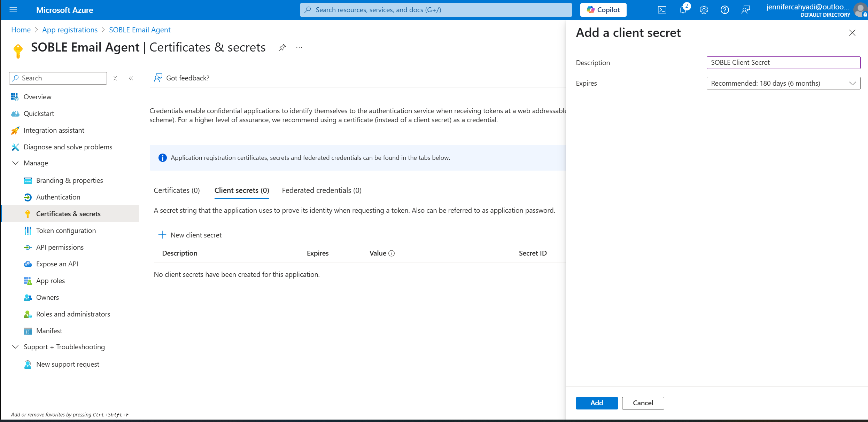Switch to Federated credentials (0) tab
Viewport: 868px width, 422px height.
pos(321,190)
